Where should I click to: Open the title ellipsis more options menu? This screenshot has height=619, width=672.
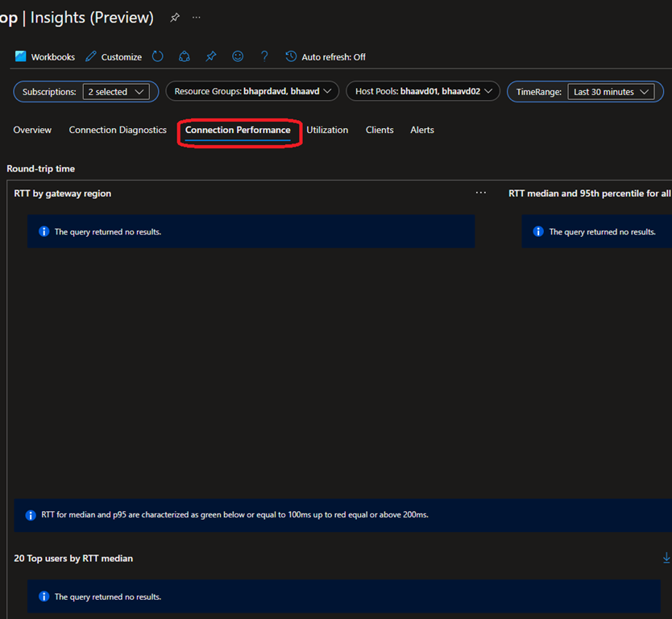(197, 18)
